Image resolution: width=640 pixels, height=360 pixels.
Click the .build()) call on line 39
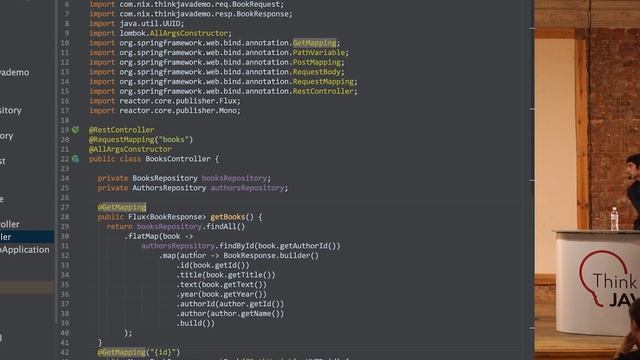coord(196,323)
